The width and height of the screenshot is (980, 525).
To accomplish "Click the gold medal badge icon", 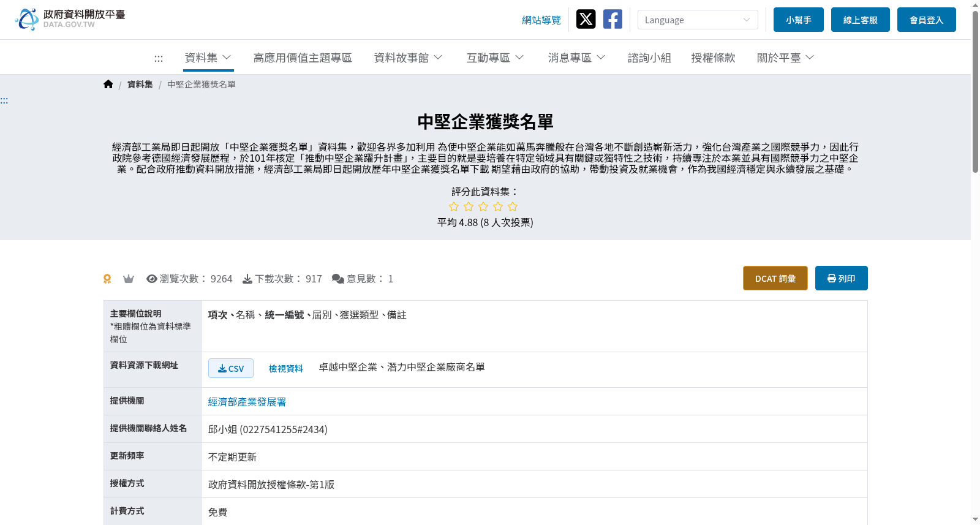I will tap(107, 279).
